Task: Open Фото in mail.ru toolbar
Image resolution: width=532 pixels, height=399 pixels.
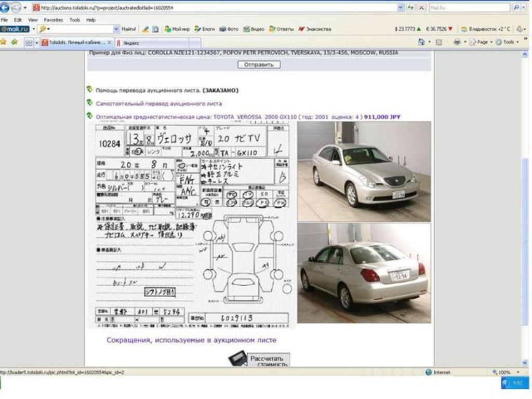Action: click(229, 29)
